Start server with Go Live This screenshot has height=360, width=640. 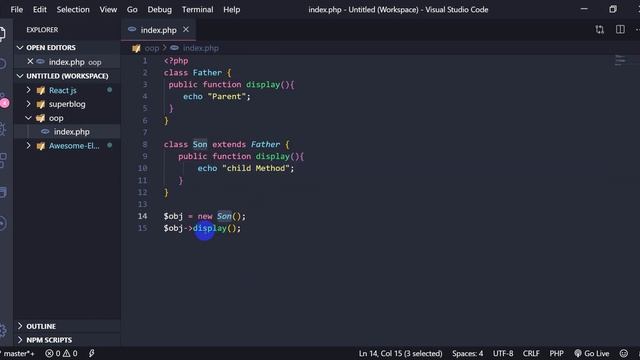592,353
